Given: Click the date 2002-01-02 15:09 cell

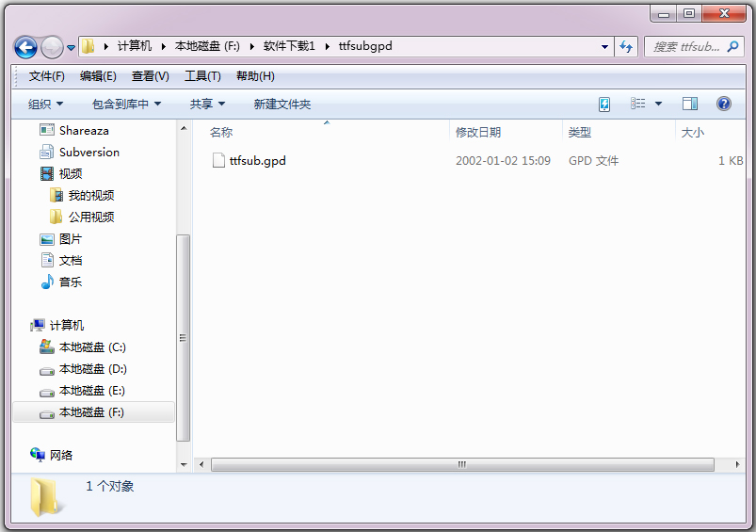Looking at the screenshot, I should [x=503, y=161].
